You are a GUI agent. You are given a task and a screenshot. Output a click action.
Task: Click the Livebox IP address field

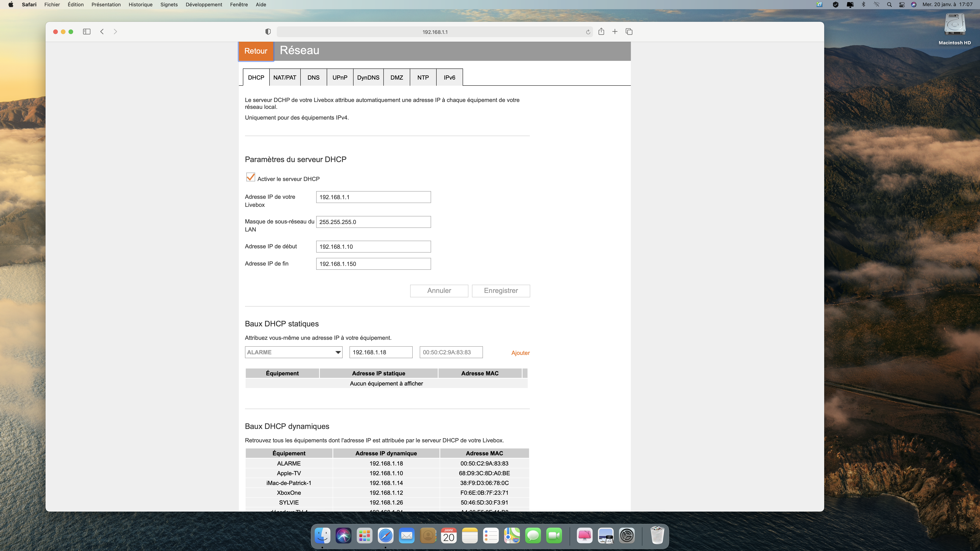click(373, 197)
